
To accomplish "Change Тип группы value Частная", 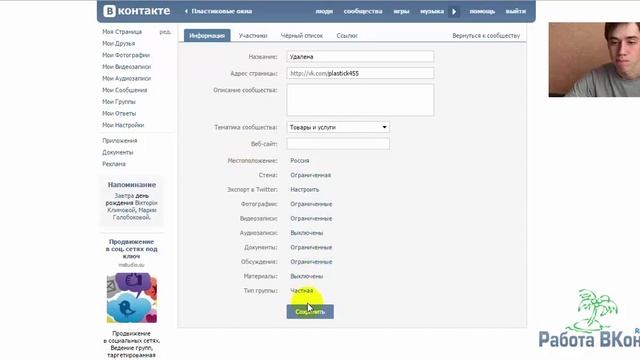I will pyautogui.click(x=302, y=291).
